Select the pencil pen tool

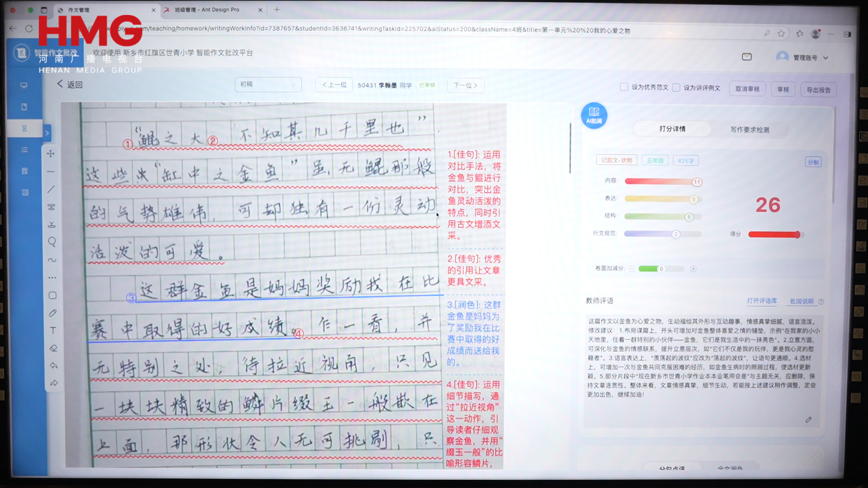[x=52, y=313]
